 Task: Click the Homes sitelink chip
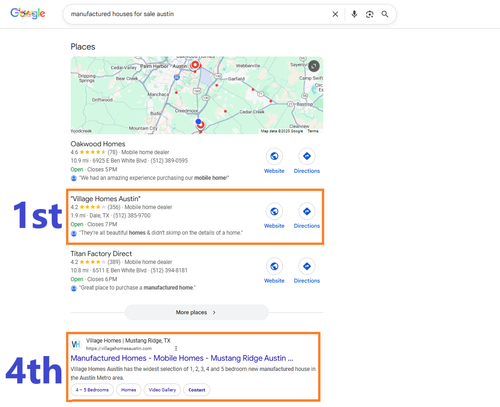click(x=129, y=390)
